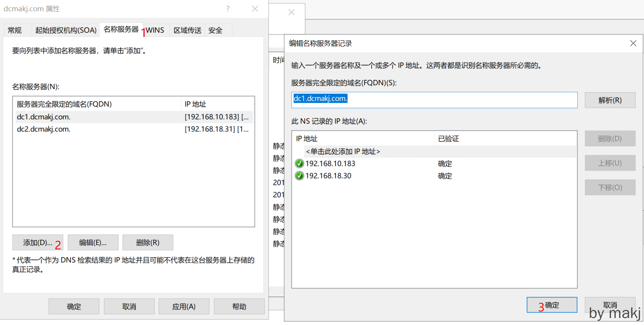This screenshot has width=644, height=325.
Task: Go to the 区域传送 tab
Action: point(187,30)
